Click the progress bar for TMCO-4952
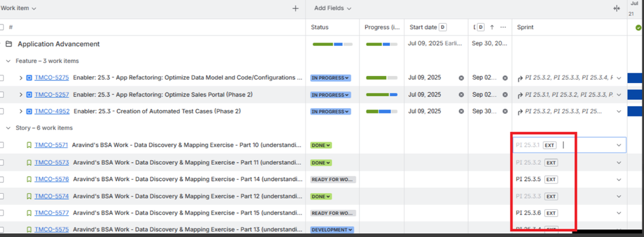This screenshot has height=237, width=644. click(x=382, y=111)
